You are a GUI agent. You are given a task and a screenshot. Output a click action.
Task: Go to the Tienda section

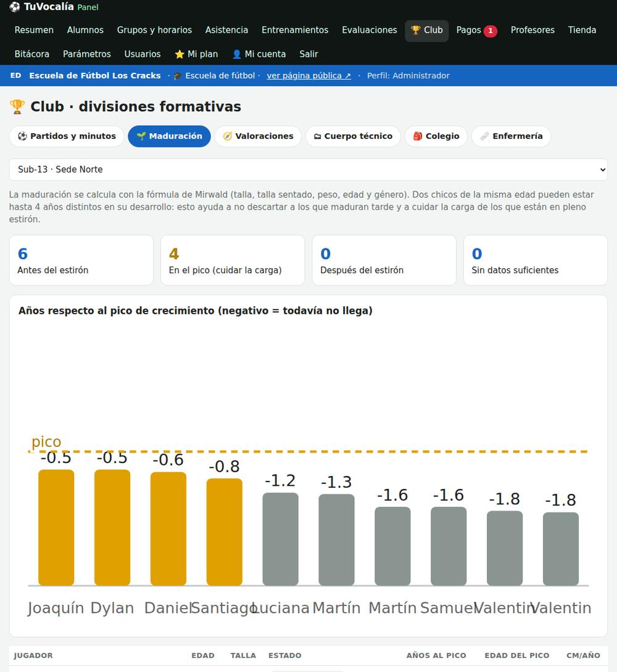pyautogui.click(x=582, y=30)
